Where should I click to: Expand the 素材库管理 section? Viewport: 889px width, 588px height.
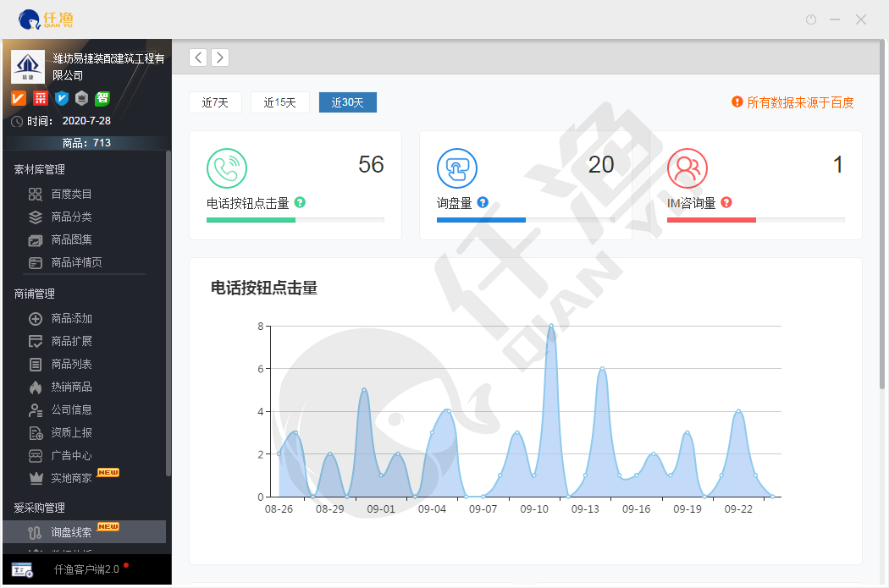(x=39, y=169)
